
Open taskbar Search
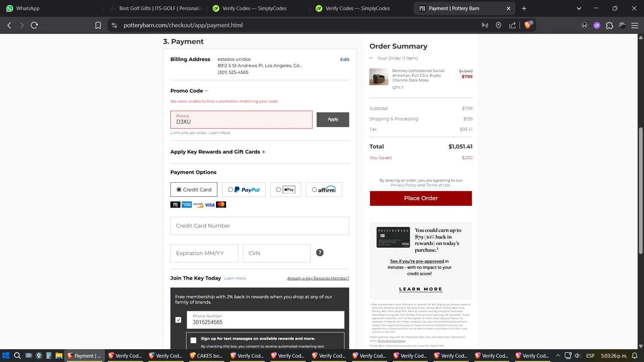(17, 356)
